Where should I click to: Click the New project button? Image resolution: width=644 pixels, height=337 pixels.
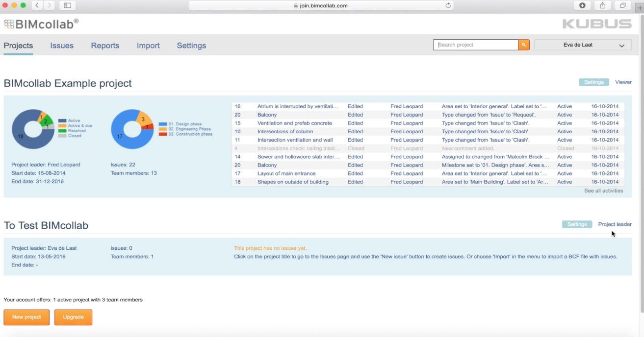click(26, 317)
